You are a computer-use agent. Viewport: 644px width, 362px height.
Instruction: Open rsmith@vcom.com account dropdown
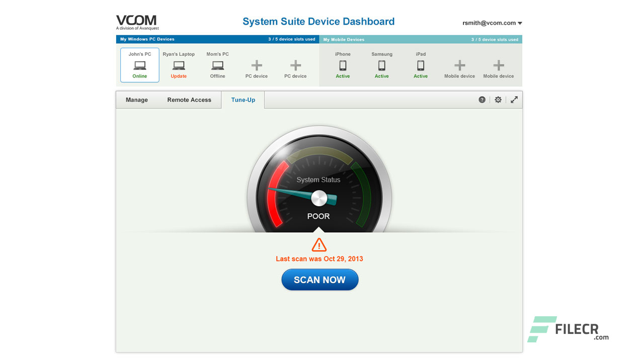[x=493, y=23]
